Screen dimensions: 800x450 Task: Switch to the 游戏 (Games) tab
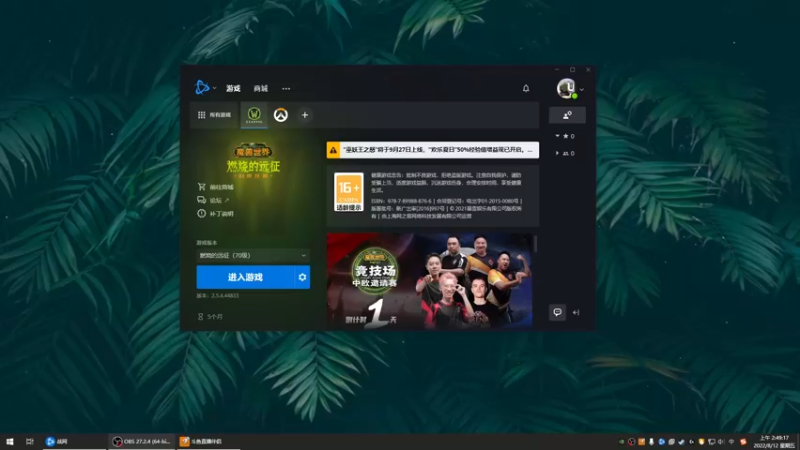click(x=233, y=88)
